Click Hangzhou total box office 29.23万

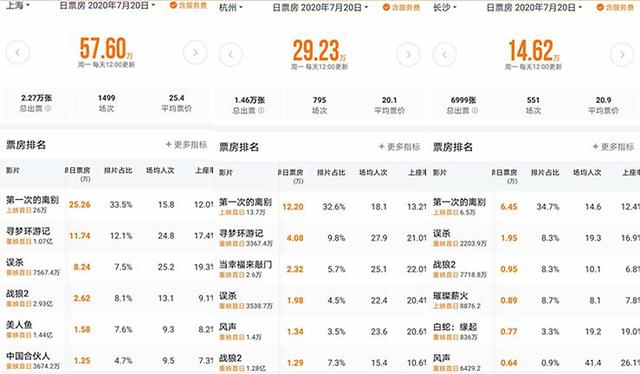point(319,50)
